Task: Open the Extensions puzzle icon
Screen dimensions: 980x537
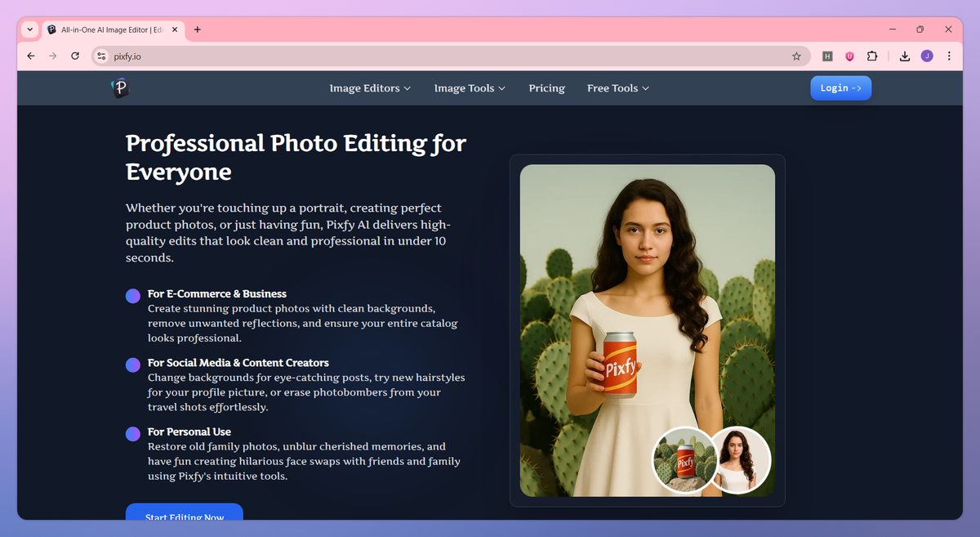Action: (872, 56)
